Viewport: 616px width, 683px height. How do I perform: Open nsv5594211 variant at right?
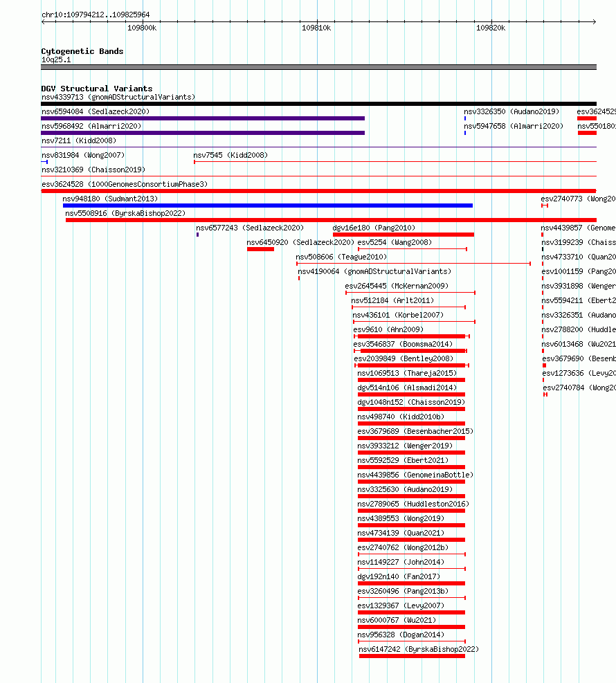tap(579, 300)
